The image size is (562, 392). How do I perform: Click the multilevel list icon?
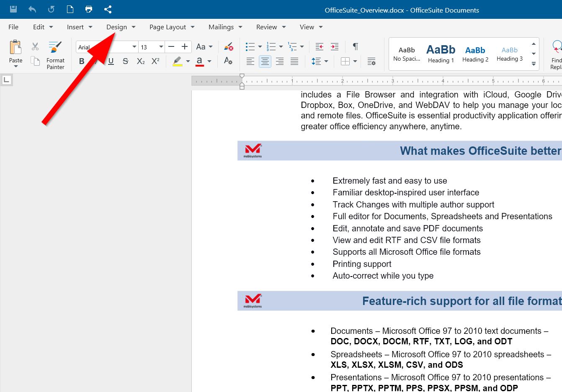[292, 47]
